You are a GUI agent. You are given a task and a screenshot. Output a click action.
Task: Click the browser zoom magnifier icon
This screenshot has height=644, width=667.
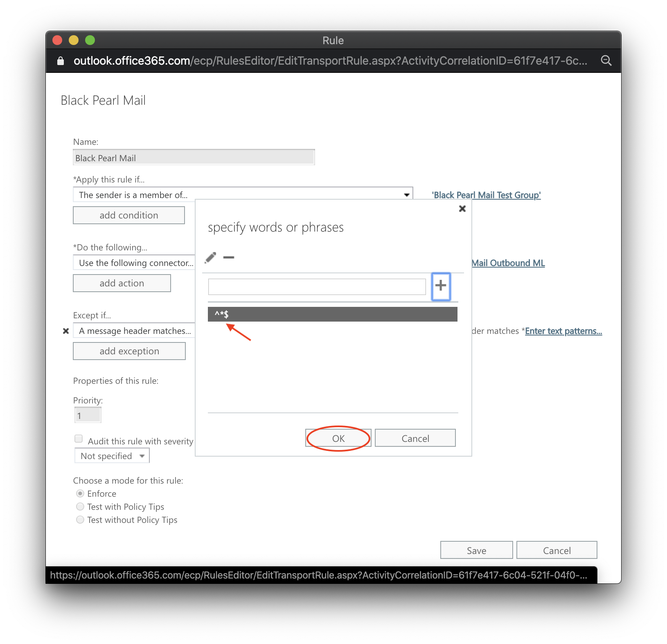(606, 61)
